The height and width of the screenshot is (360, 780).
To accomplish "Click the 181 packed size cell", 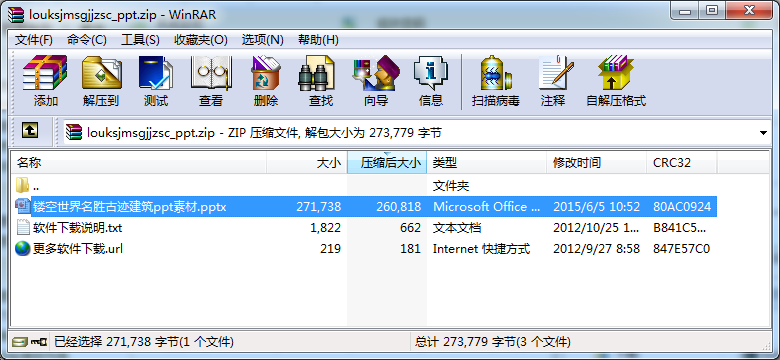I will 410,249.
